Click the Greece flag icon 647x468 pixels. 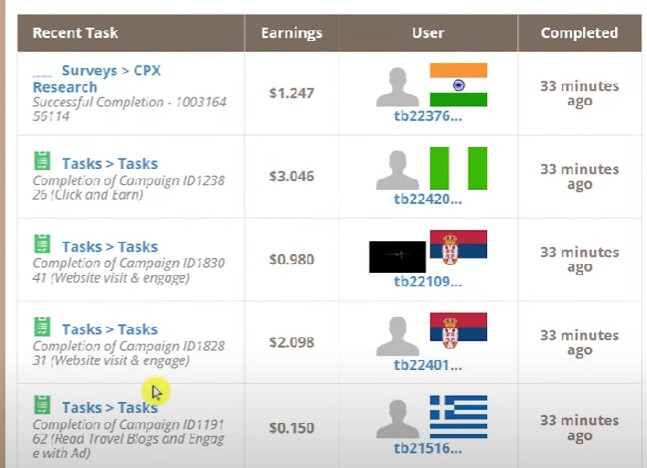458,417
